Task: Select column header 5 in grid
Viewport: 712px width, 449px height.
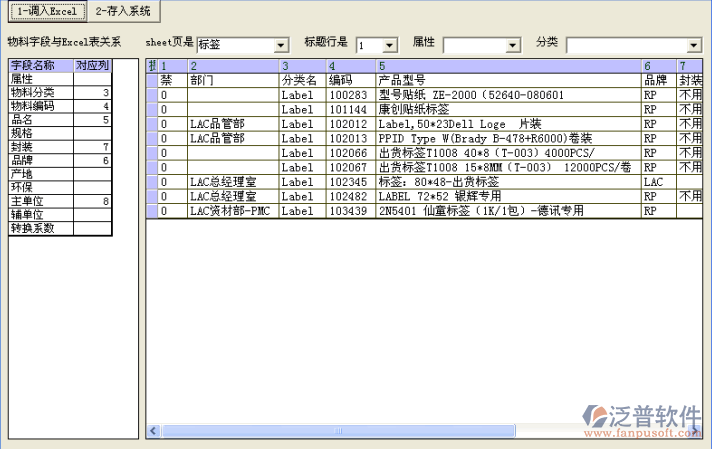Action: click(x=508, y=66)
